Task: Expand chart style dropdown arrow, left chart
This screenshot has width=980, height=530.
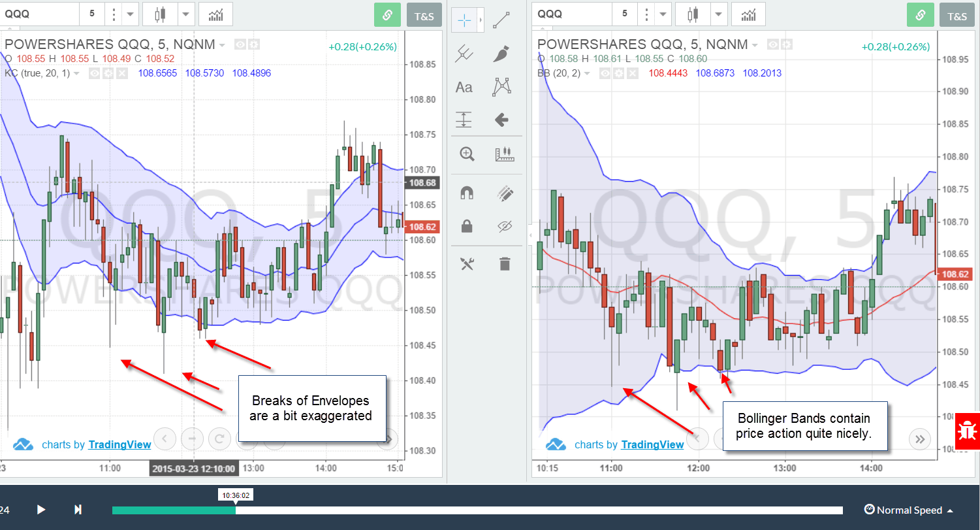Action: click(186, 14)
